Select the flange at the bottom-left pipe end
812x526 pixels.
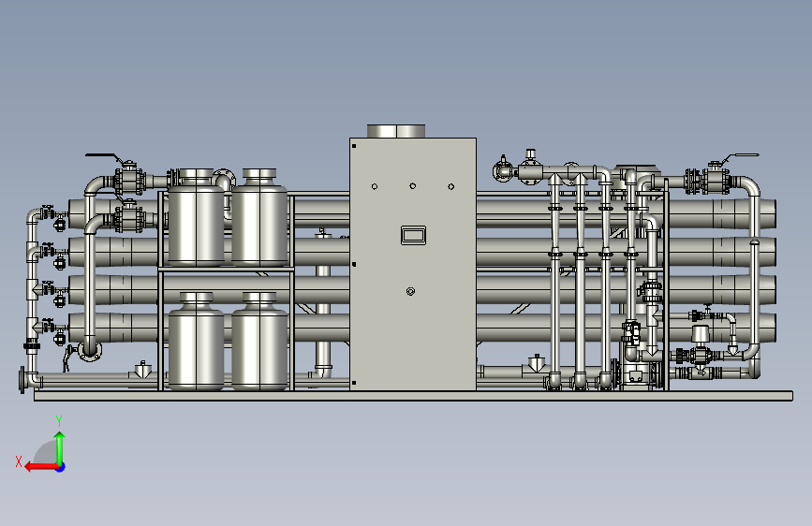pyautogui.click(x=22, y=379)
